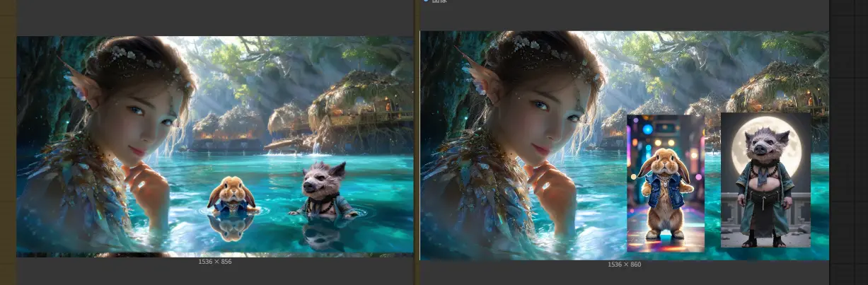The image size is (868, 285).
Task: Select the boar moon cutout in right image
Action: coord(765,180)
